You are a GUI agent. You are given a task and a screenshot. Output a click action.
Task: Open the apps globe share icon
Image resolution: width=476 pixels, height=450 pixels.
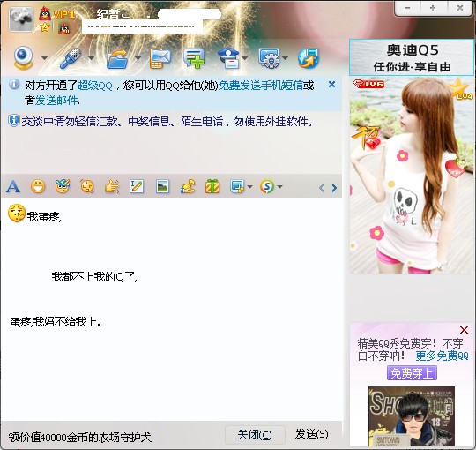[x=309, y=57]
